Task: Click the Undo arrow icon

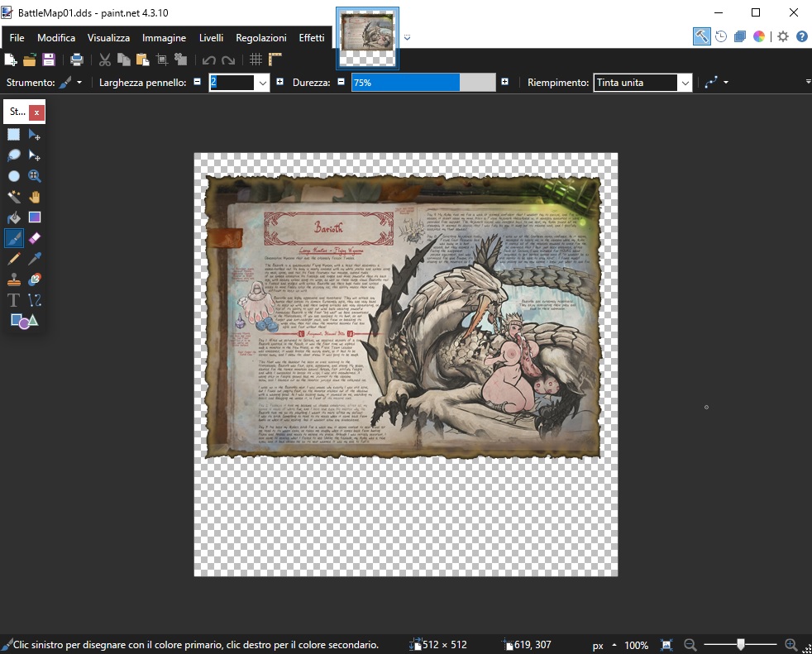Action: [x=208, y=60]
